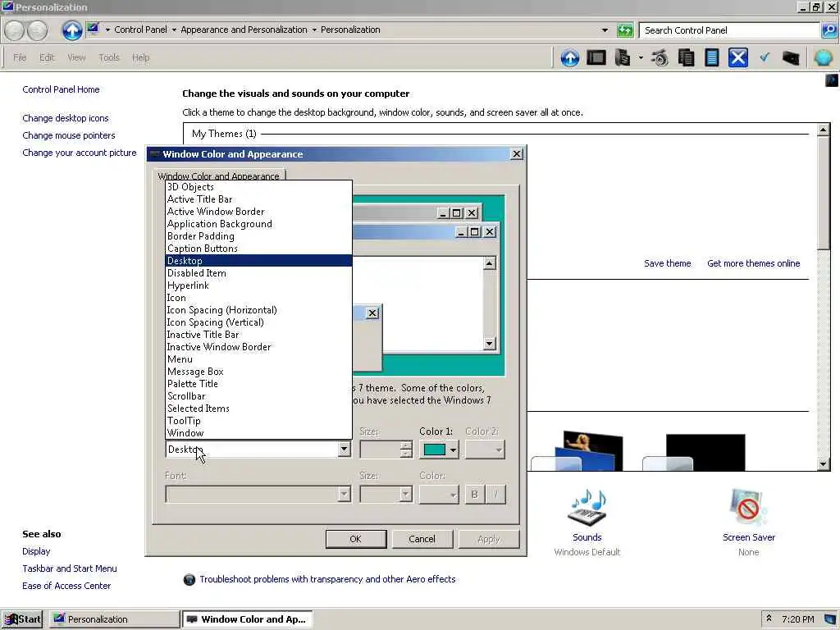Click Cancel in the dialog

(x=422, y=539)
